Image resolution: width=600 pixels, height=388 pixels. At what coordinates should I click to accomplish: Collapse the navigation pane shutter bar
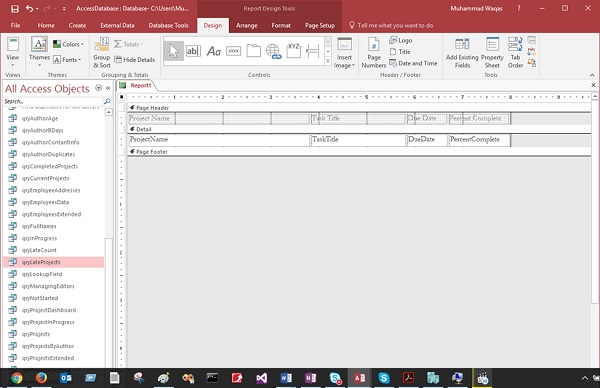(108, 88)
